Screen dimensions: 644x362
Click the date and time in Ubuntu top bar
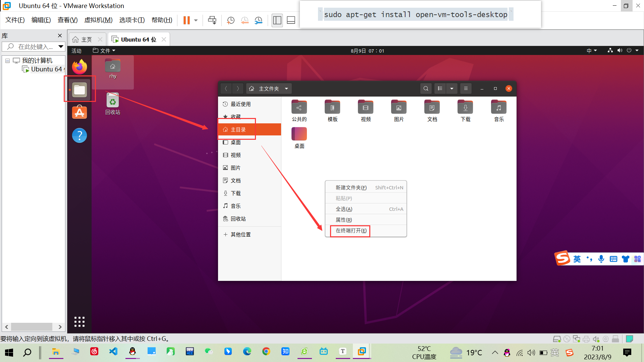coord(367,51)
